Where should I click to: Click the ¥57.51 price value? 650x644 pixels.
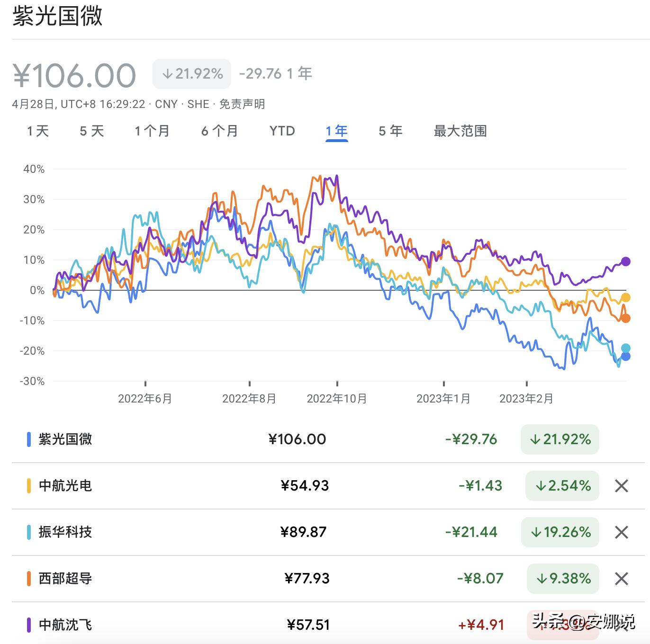[x=308, y=625]
